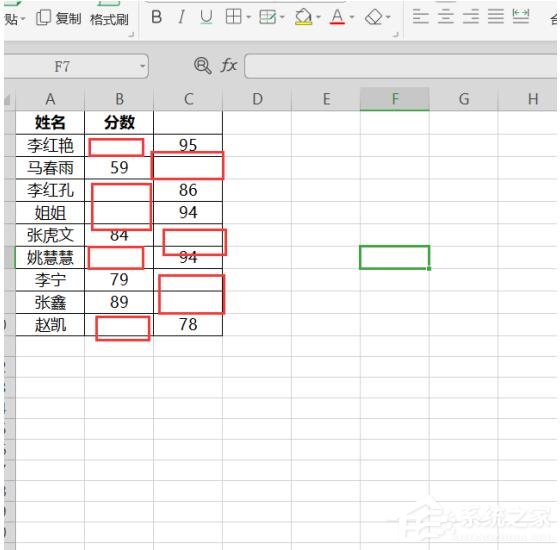Click the draw border table icon
This screenshot has width=560, height=550.
(x=267, y=17)
